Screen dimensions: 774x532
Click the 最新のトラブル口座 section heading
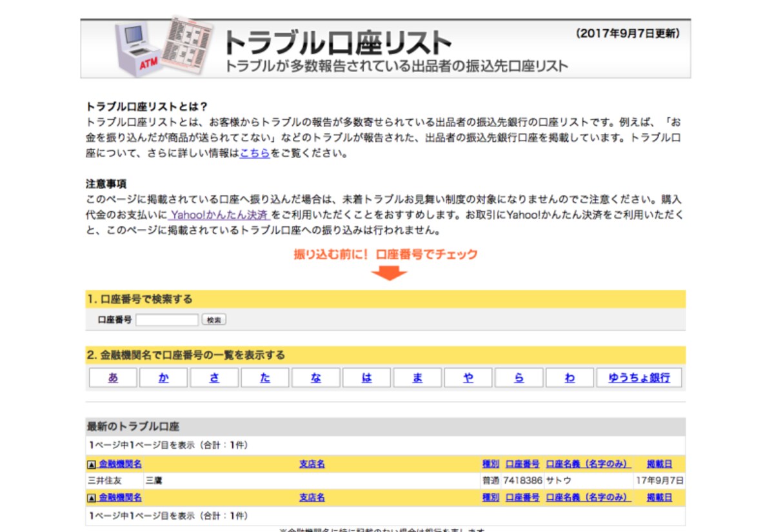[x=133, y=427]
